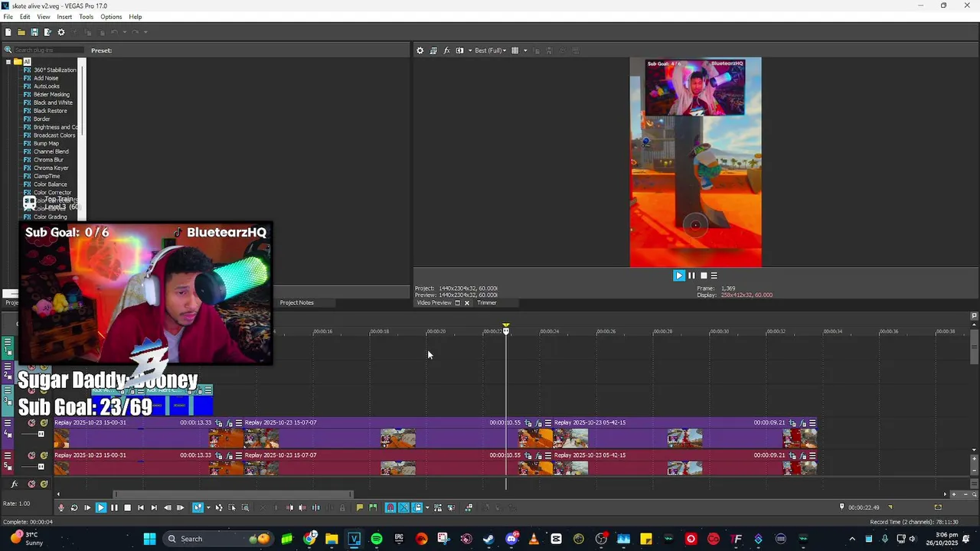Open the Options menu
The width and height of the screenshot is (980, 551).
click(x=111, y=17)
